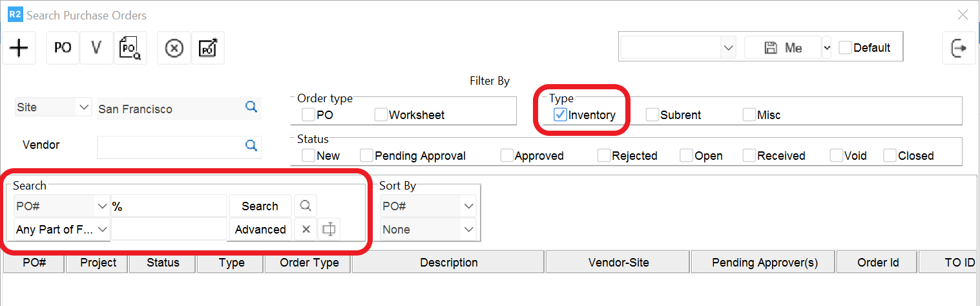Screen dimensions: 980x306
Task: Click the magnifier icon beside Site field
Action: pyautogui.click(x=251, y=107)
